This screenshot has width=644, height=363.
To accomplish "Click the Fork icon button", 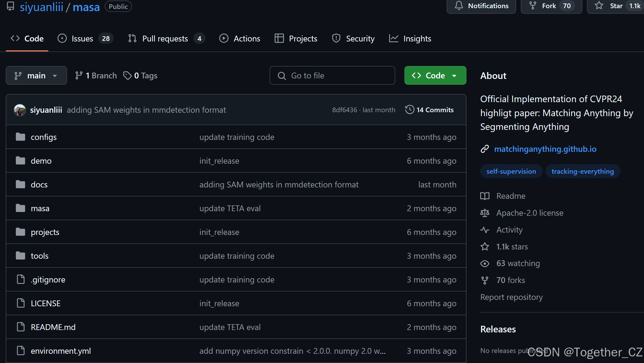I will [x=533, y=6].
